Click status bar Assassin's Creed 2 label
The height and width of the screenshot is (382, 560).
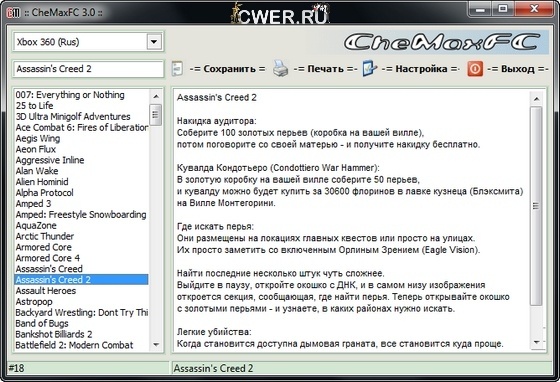pyautogui.click(x=213, y=368)
